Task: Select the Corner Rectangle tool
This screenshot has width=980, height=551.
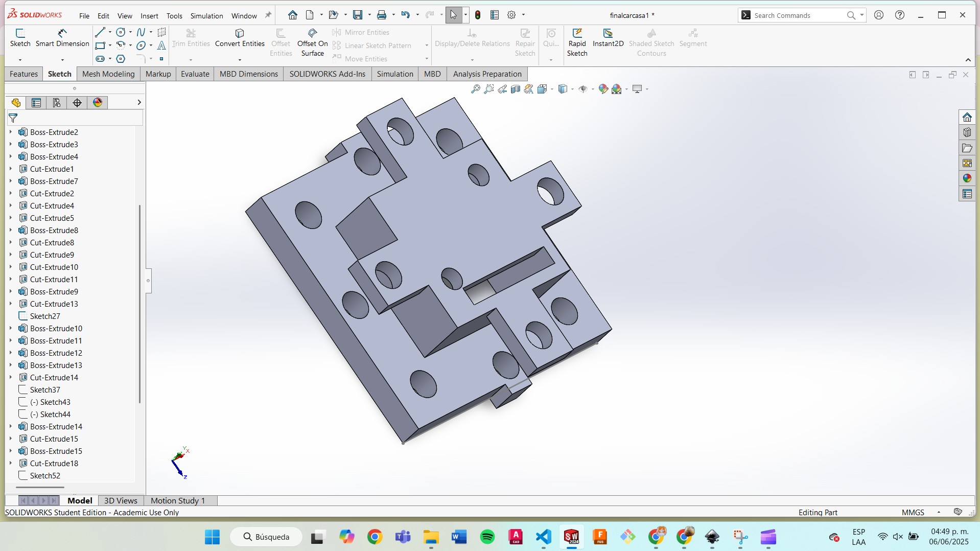Action: (x=100, y=45)
